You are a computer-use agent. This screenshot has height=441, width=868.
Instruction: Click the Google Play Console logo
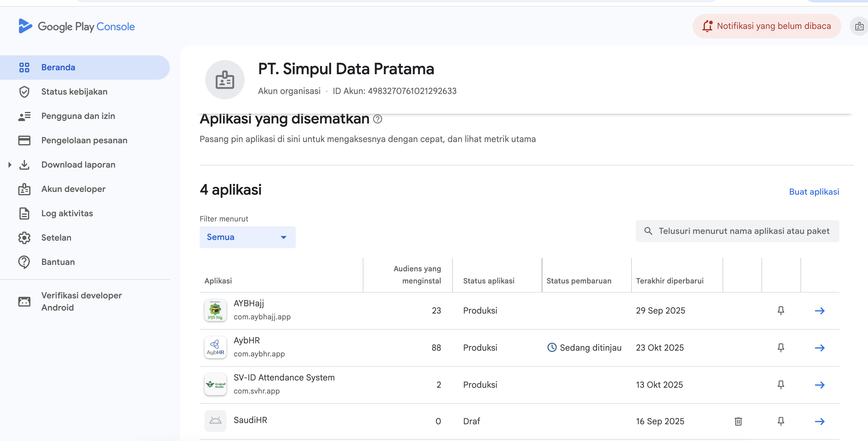pos(77,26)
